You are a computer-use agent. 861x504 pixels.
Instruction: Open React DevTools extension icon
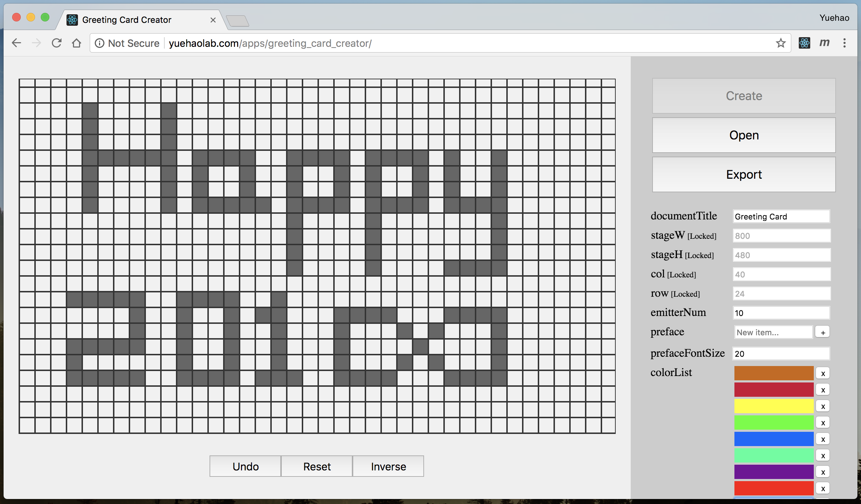pyautogui.click(x=804, y=43)
